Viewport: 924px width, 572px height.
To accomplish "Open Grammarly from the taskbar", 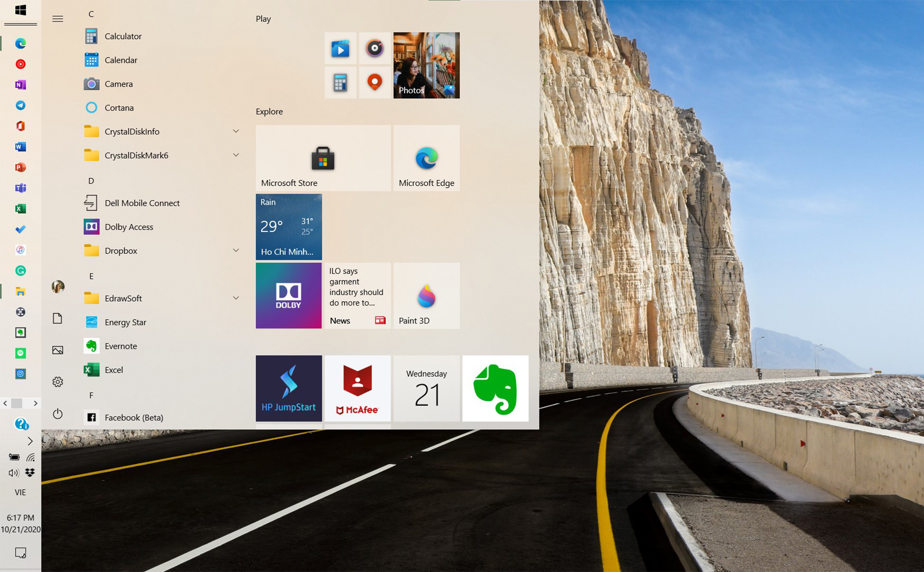I will [x=20, y=271].
